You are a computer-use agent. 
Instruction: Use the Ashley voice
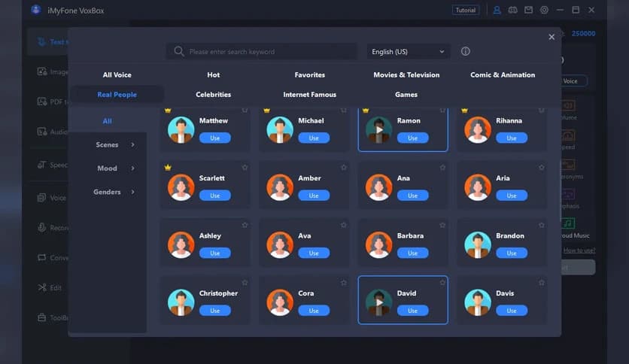[x=215, y=253]
